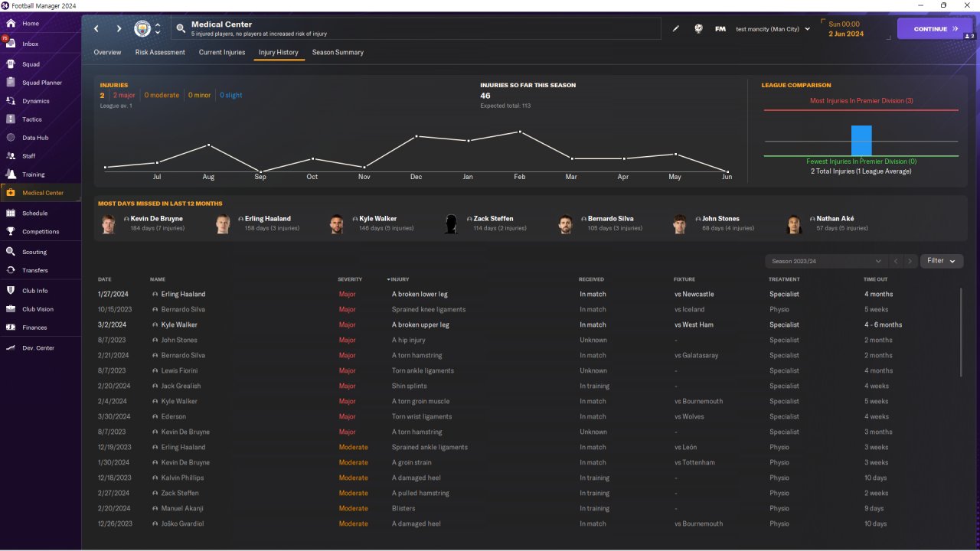
Task: Open Jack Grealish in the Shin splints row
Action: click(x=181, y=386)
